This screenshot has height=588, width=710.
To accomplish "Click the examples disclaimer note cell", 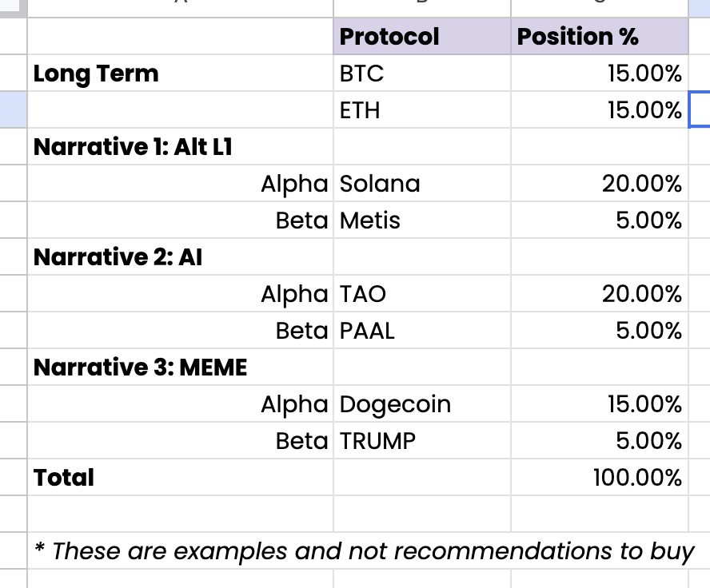I will coord(364,550).
